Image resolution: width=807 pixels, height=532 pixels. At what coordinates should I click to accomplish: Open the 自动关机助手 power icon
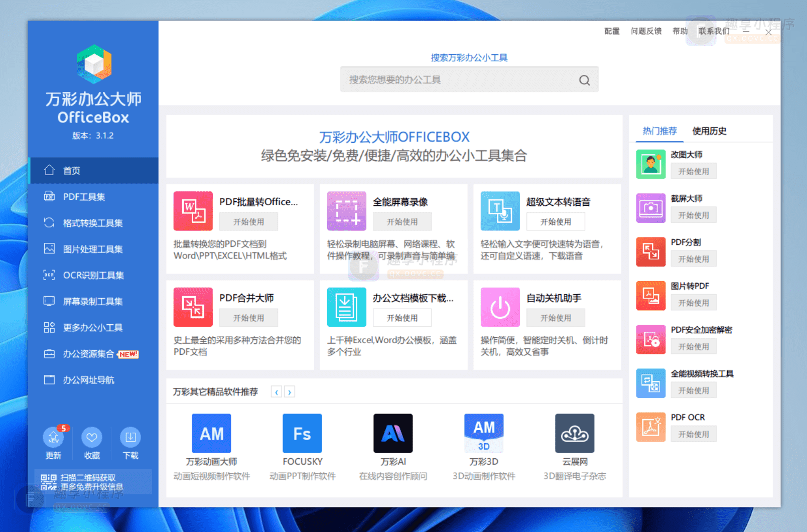500,307
